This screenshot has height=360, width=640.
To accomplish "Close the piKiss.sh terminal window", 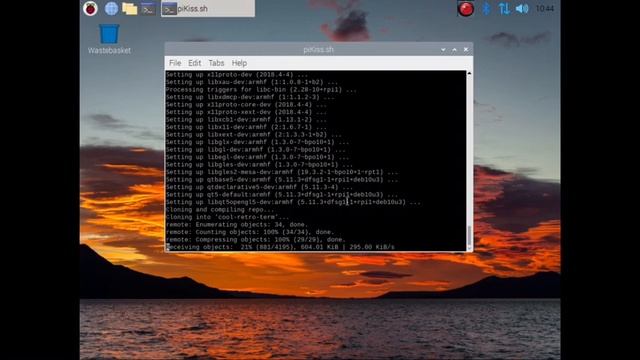I will point(466,49).
